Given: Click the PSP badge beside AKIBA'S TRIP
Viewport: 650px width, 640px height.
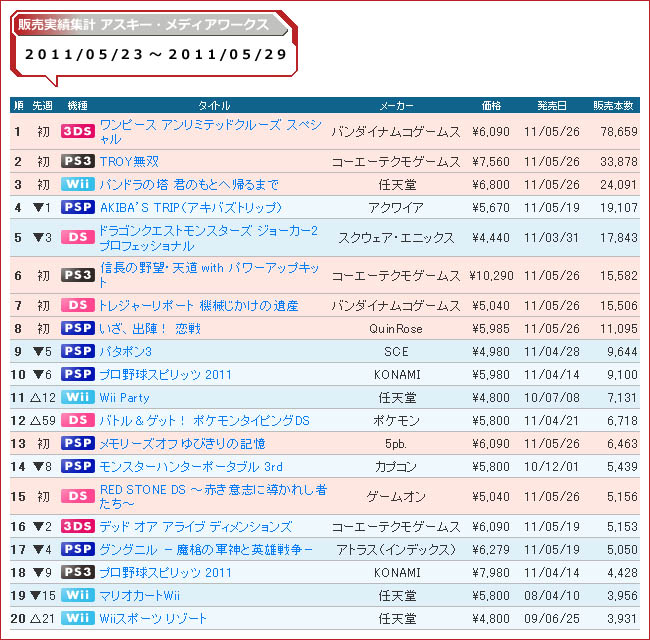Looking at the screenshot, I should tap(78, 207).
